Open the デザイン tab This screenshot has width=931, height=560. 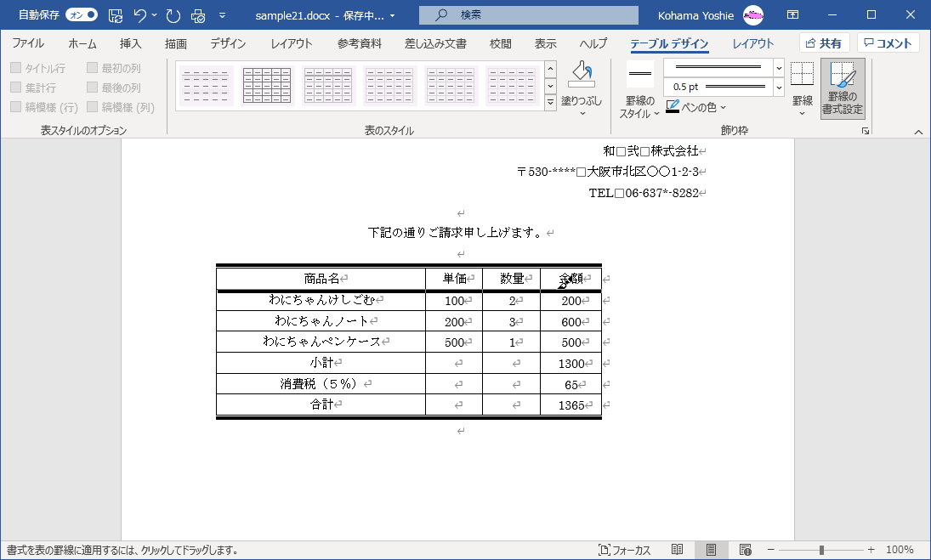(228, 43)
